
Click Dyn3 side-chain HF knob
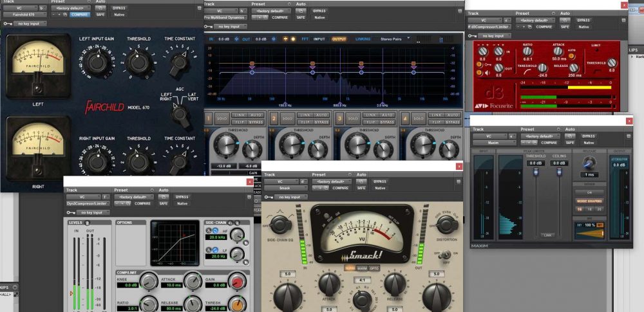(237, 235)
